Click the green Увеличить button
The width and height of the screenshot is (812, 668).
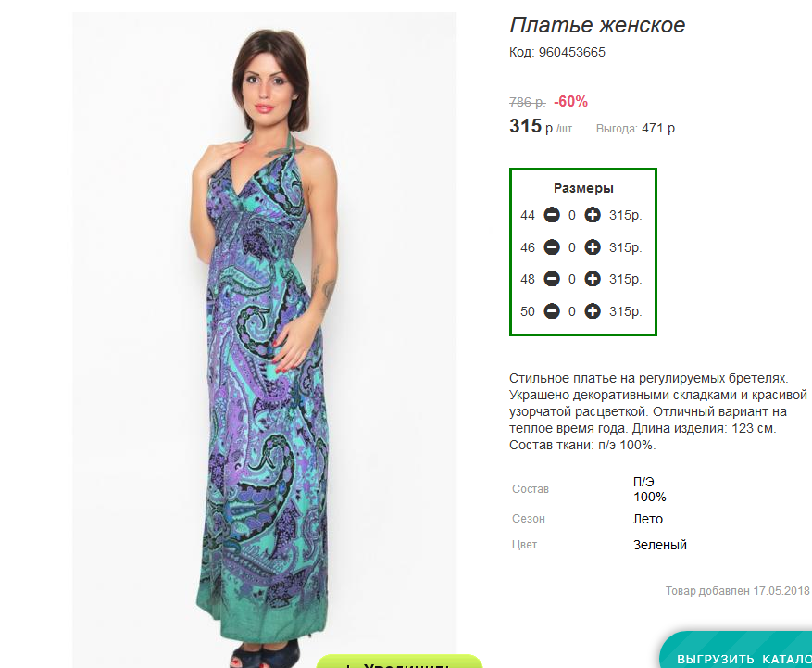click(399, 662)
